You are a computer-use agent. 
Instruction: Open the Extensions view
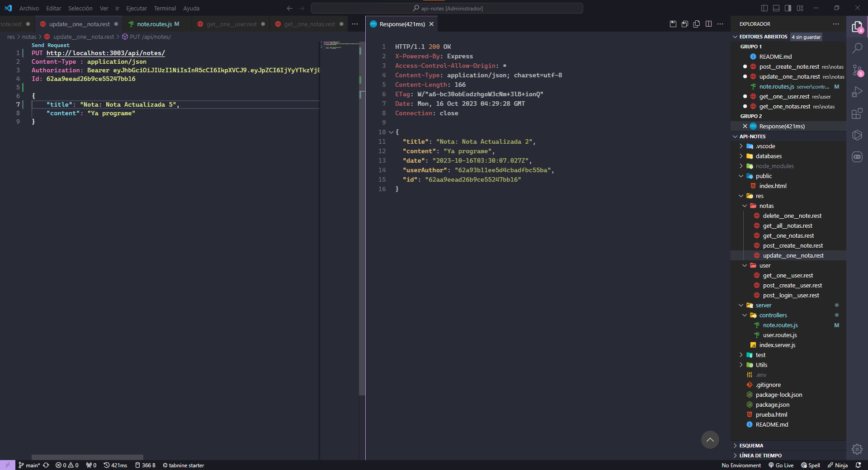pos(857,113)
